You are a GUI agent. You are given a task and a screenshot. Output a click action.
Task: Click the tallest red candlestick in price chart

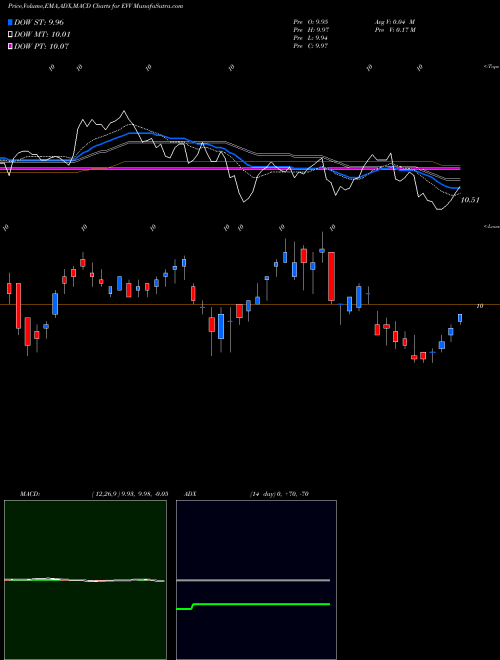tap(332, 277)
